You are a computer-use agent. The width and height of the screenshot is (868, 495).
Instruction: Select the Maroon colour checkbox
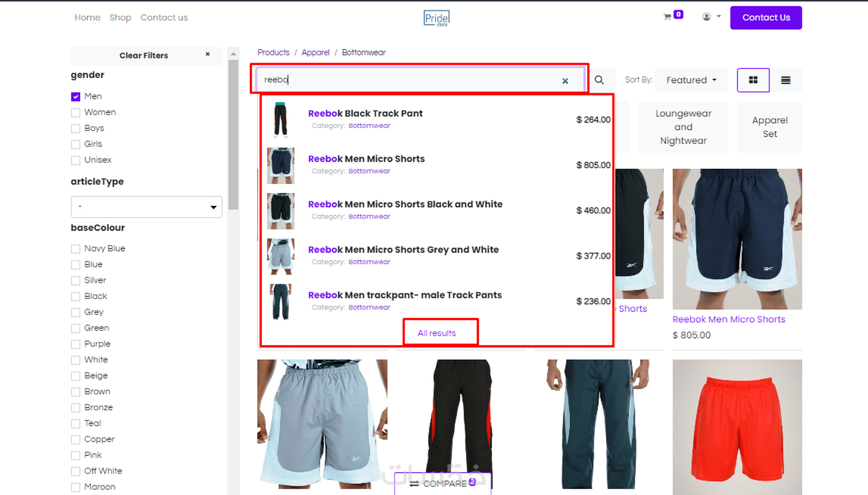76,487
